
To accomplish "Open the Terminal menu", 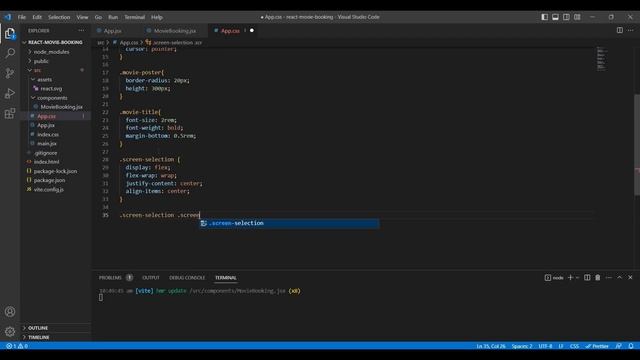I will click(135, 17).
